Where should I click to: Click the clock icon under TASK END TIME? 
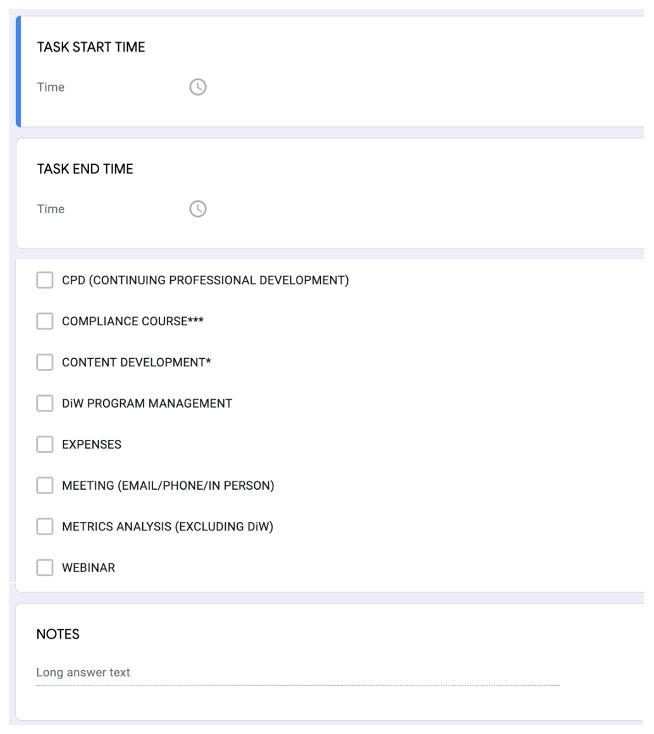(198, 209)
